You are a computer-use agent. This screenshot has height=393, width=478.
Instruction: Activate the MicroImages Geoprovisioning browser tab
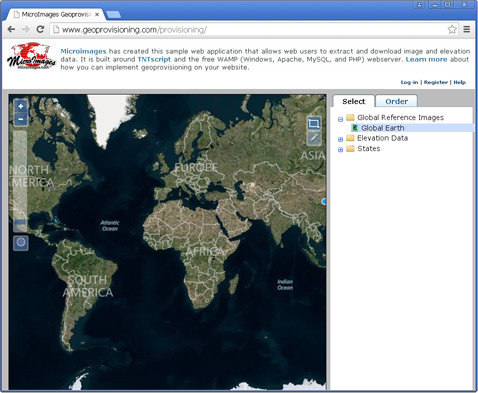(56, 14)
